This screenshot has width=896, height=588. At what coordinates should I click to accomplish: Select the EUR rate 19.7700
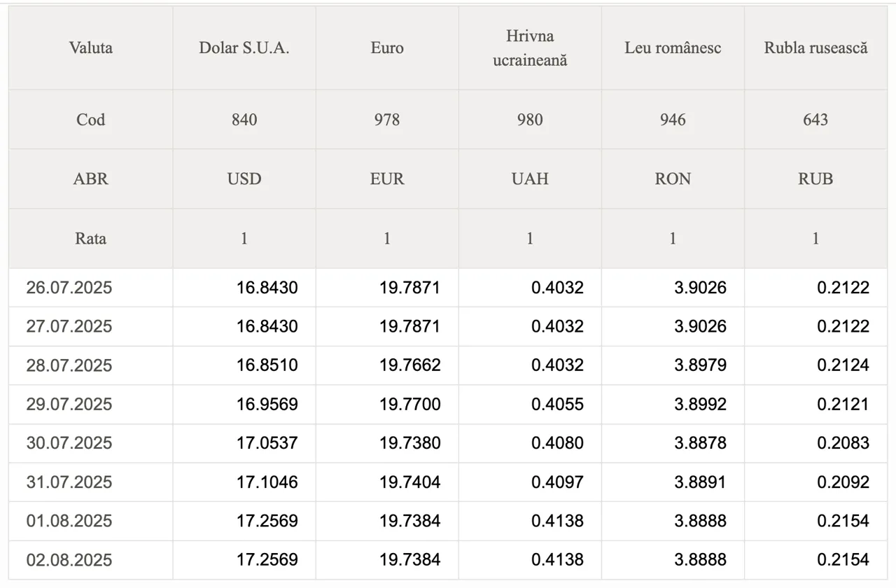click(410, 405)
